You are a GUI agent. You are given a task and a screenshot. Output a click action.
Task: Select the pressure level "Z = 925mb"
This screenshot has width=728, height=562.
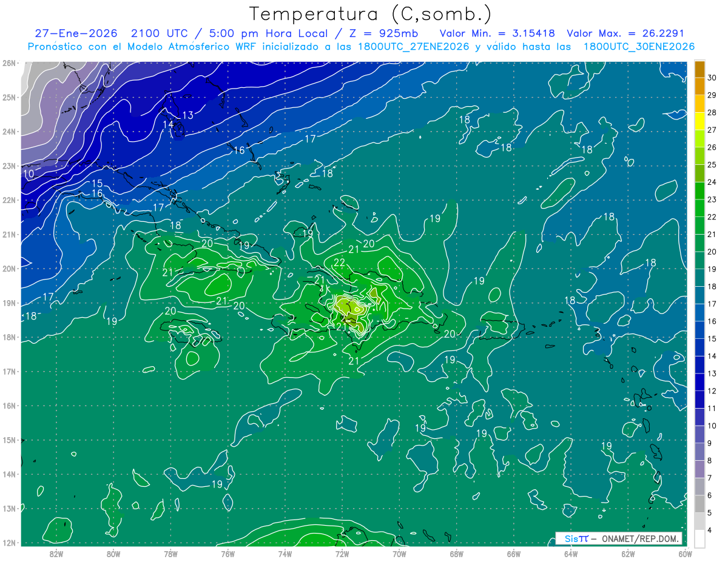[x=383, y=33]
